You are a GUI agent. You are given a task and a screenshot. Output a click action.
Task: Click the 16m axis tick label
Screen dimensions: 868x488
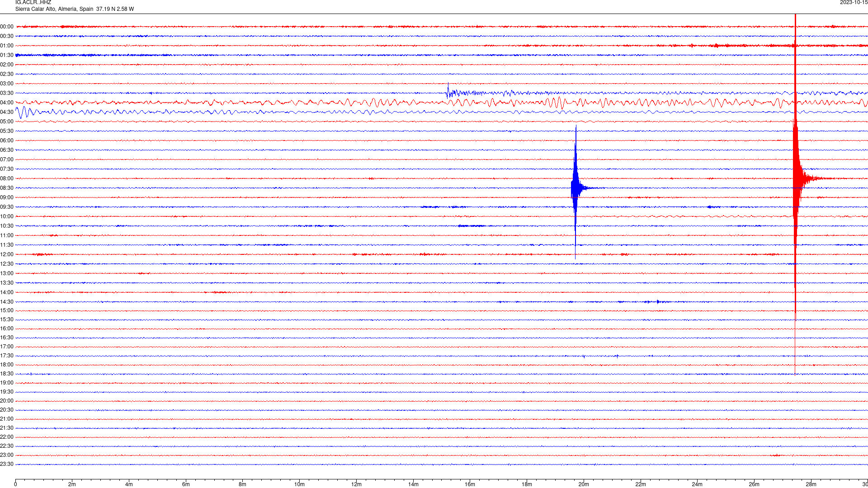(470, 484)
